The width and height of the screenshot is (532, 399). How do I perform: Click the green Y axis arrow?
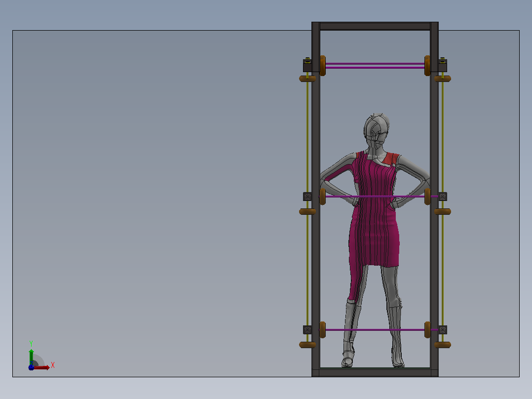[31, 357]
